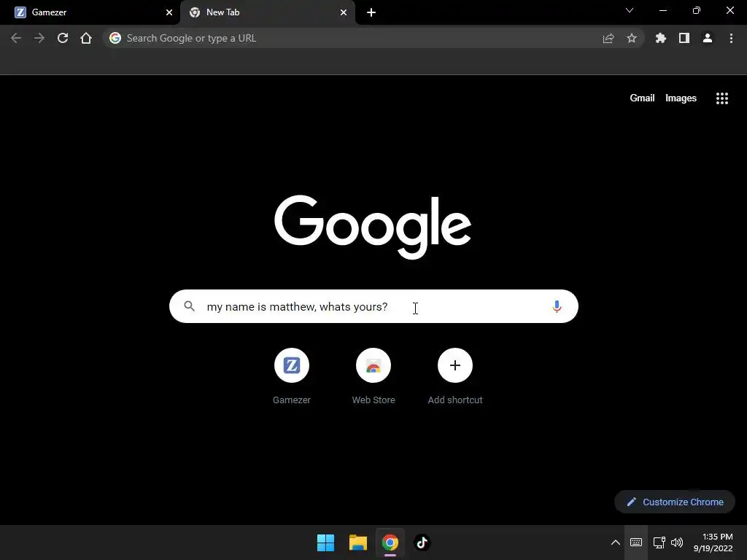
Task: Open TikTok from the taskbar
Action: coord(422,542)
